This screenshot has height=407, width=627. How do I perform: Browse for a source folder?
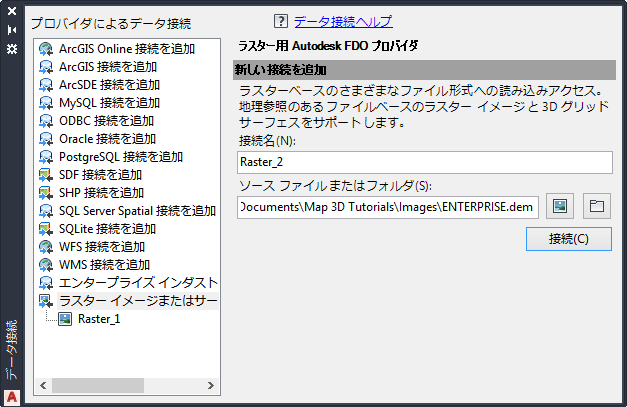point(597,206)
